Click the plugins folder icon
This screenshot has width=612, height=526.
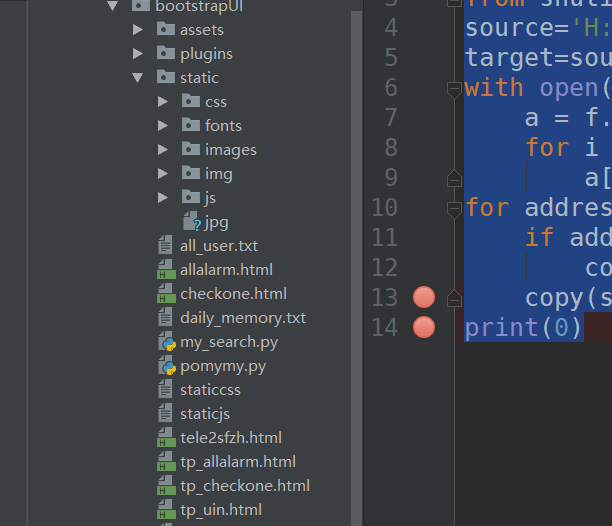pyautogui.click(x=165, y=53)
